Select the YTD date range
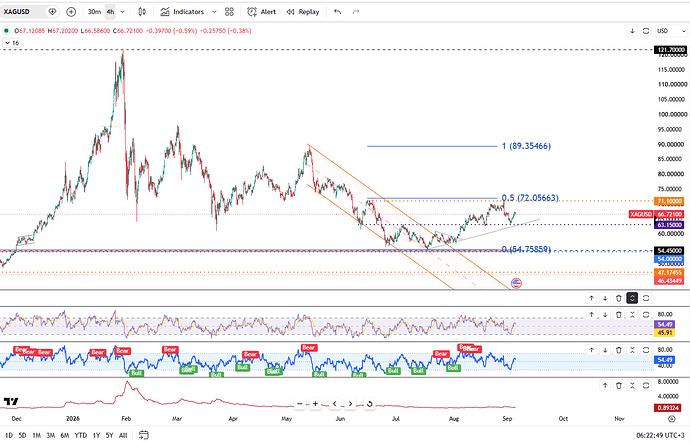This screenshot has width=690, height=442. tap(81, 435)
